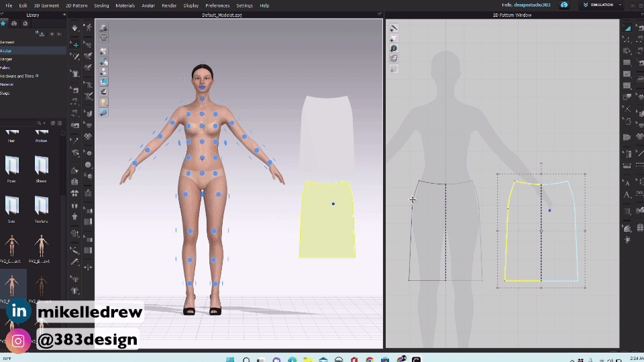Open the 2D Pattern menu
This screenshot has height=362, width=644.
click(76, 5)
